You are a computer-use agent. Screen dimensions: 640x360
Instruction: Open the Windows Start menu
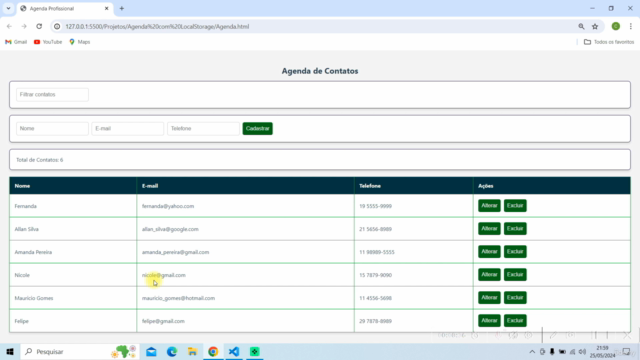tap(10, 351)
